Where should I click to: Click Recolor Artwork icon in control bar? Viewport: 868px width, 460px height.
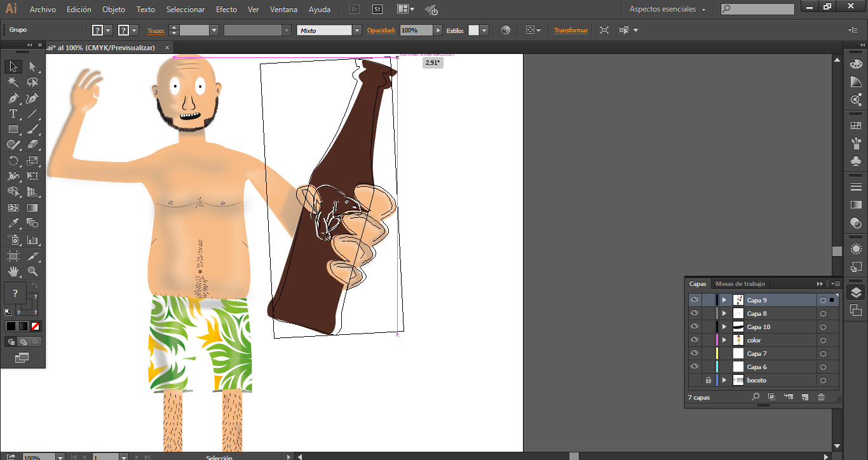pyautogui.click(x=506, y=30)
